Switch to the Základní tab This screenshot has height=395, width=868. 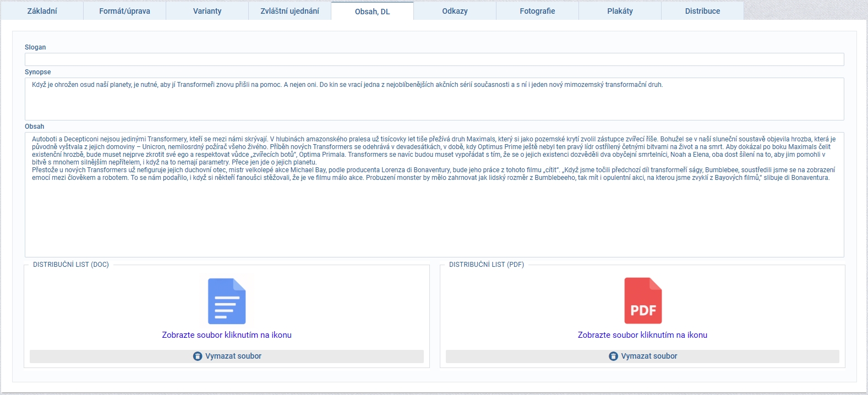pyautogui.click(x=42, y=11)
